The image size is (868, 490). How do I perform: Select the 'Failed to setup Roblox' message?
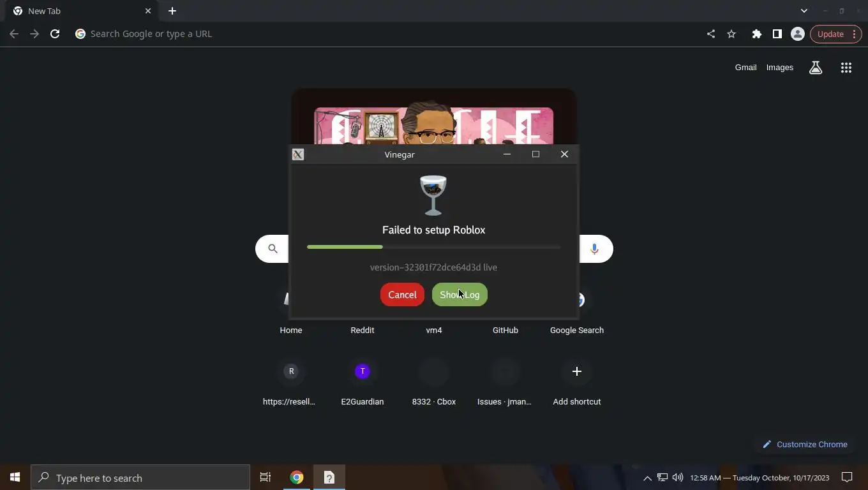(433, 230)
